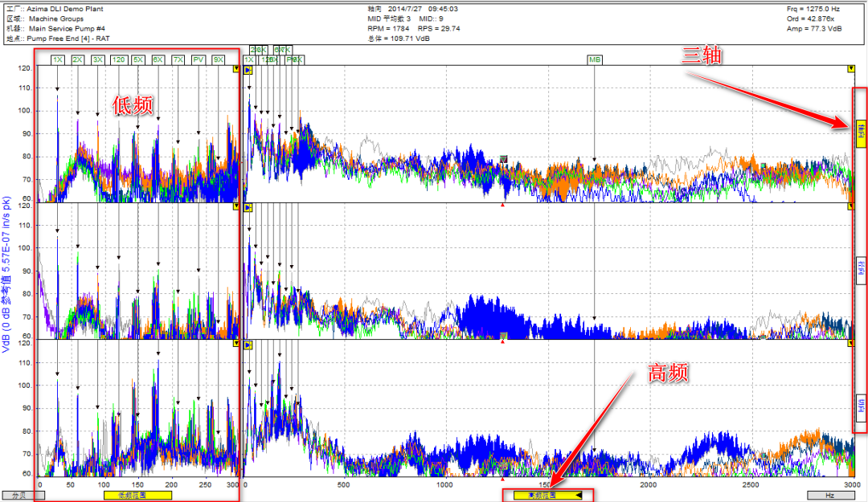Click the blue play icon beside the top spectrum

tap(249, 70)
